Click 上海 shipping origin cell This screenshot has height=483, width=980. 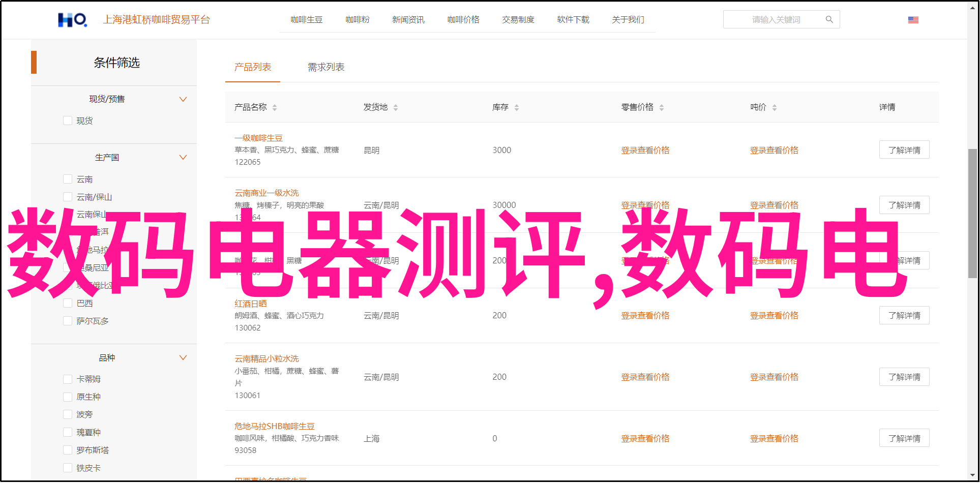pos(372,438)
